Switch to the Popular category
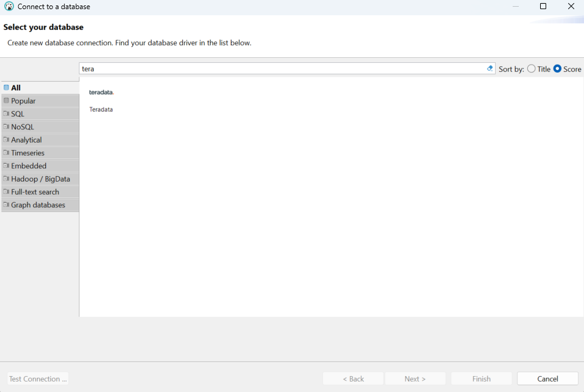The image size is (584, 392). pyautogui.click(x=40, y=101)
